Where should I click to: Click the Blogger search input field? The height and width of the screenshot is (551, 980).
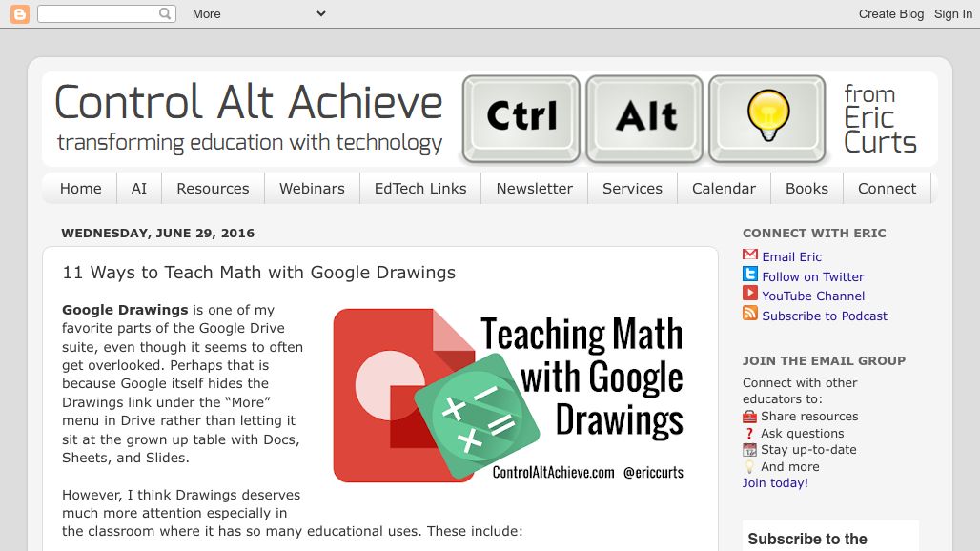click(x=98, y=13)
